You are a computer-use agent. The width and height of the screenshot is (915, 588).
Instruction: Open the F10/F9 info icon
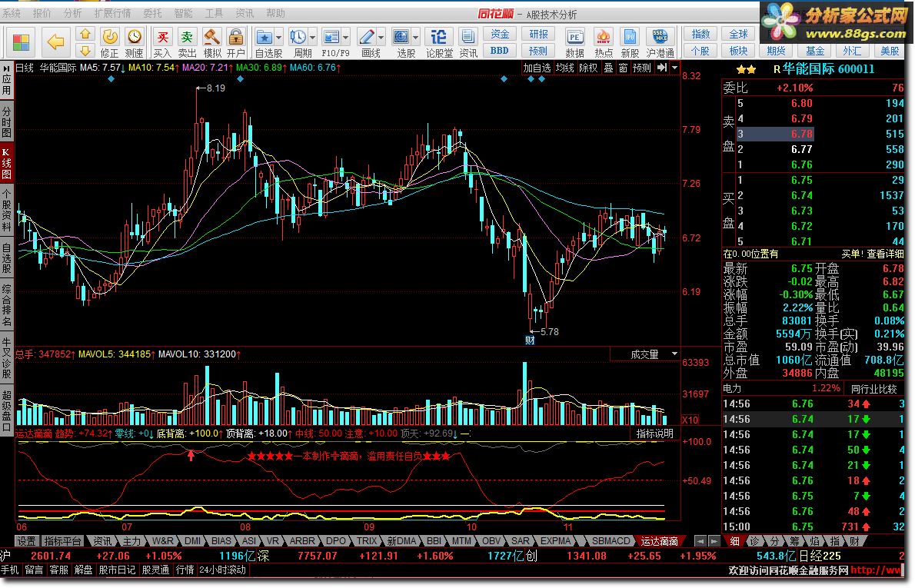point(331,38)
